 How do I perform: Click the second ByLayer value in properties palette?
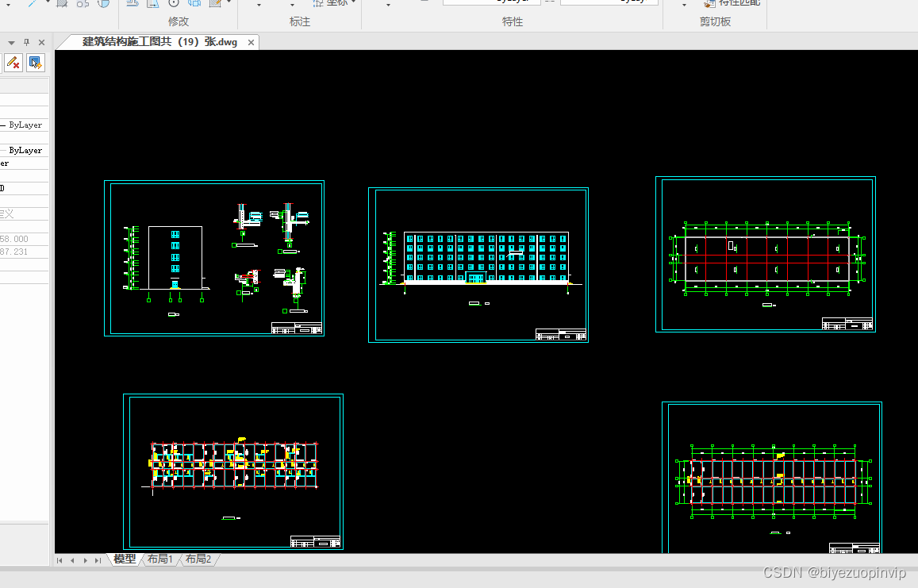coord(25,150)
